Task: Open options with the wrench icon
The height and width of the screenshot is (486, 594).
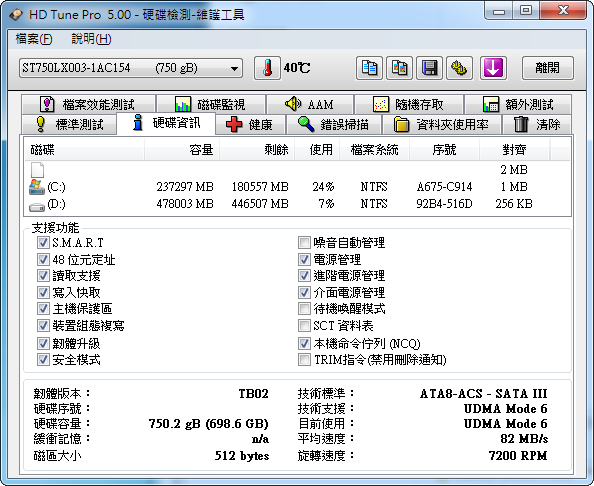Action: point(459,68)
